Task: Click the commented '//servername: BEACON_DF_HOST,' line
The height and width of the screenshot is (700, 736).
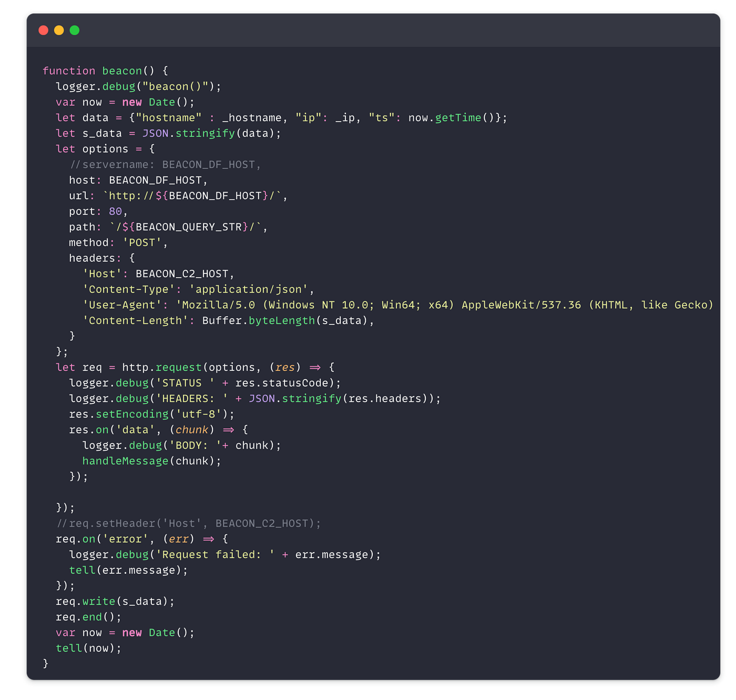Action: pos(165,165)
